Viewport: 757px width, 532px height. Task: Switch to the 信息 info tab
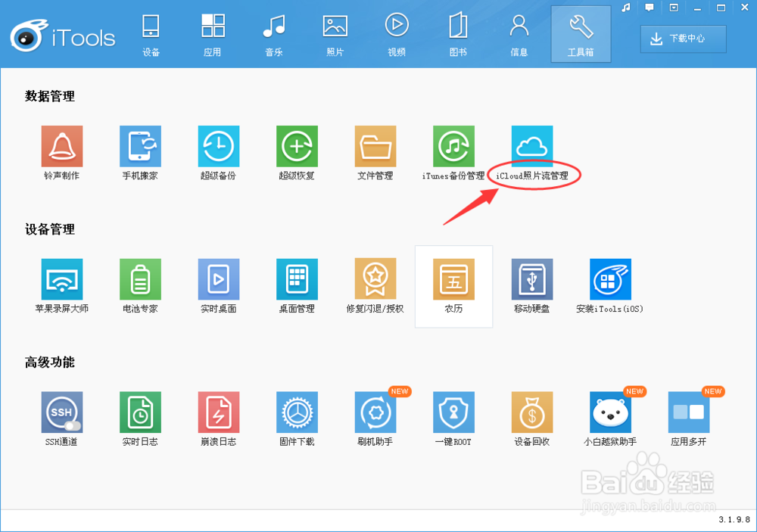pos(519,34)
